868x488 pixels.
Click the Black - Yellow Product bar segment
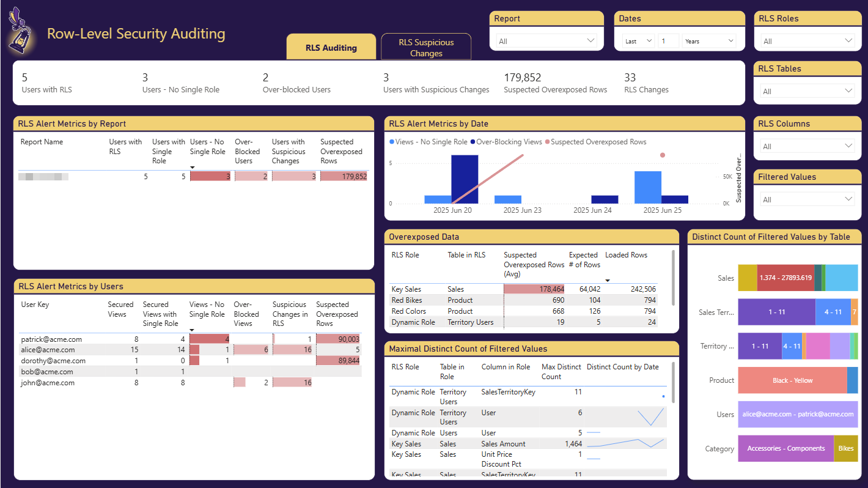click(x=792, y=380)
